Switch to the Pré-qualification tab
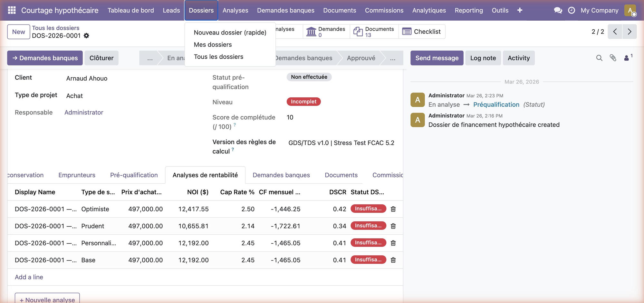This screenshot has width=644, height=303. coord(134,175)
